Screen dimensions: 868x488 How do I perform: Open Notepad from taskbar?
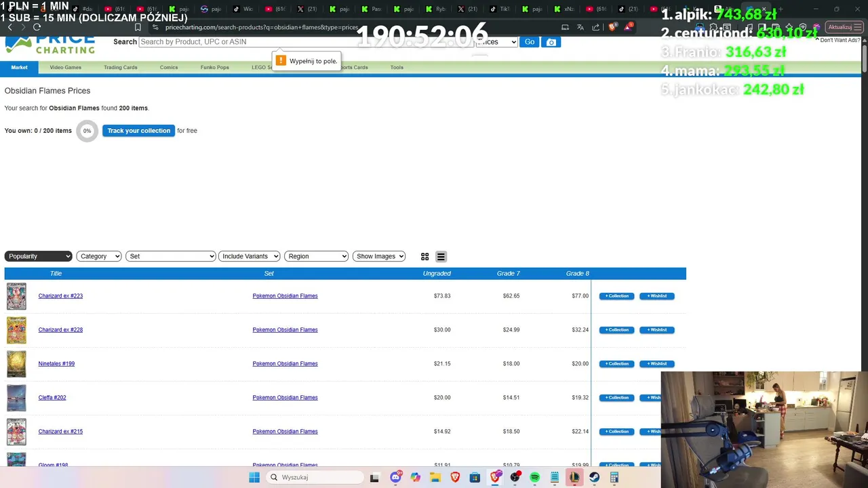[555, 477]
